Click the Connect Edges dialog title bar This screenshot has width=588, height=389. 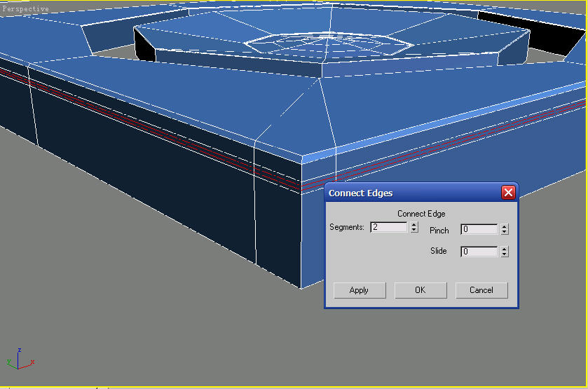pyautogui.click(x=406, y=193)
